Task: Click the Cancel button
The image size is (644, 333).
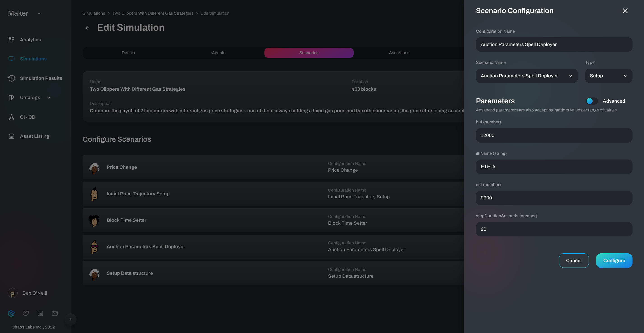Action: (574, 261)
